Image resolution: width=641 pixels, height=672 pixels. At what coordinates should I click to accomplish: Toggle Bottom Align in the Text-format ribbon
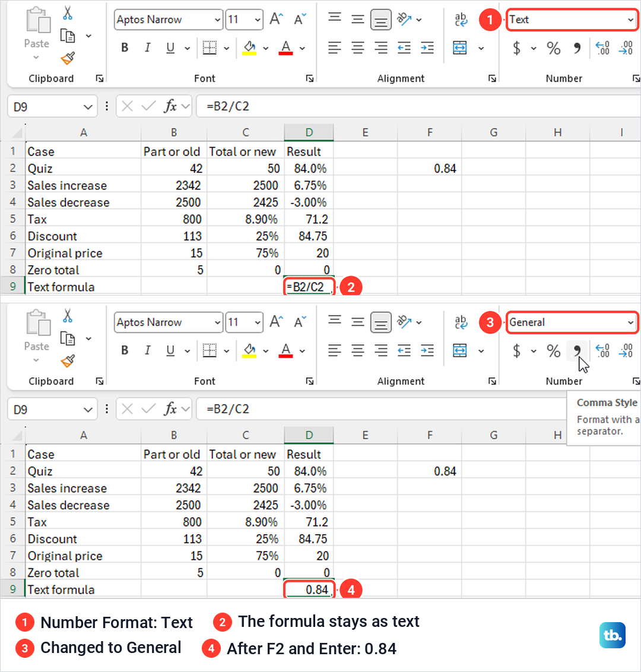coord(380,20)
